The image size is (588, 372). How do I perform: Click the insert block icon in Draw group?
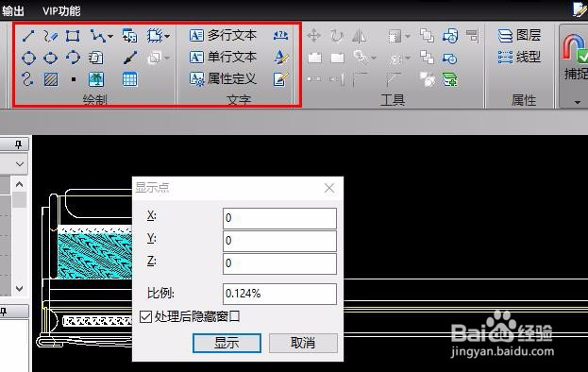coord(129,36)
